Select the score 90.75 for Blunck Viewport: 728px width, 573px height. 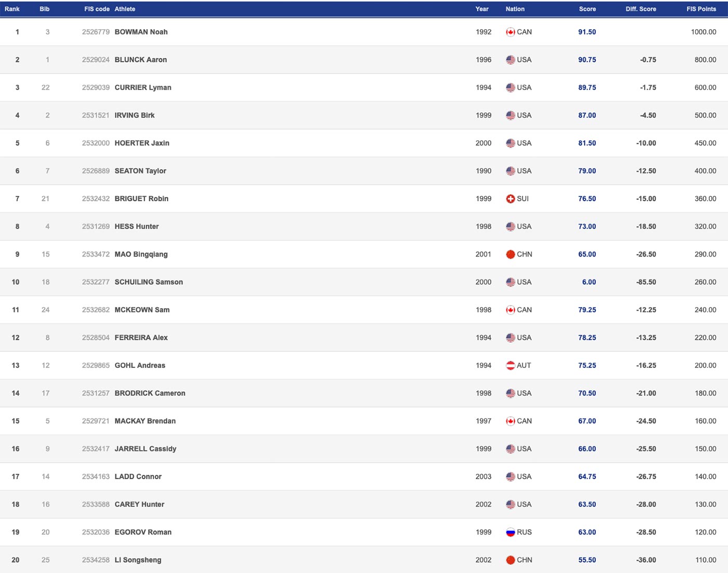(587, 60)
